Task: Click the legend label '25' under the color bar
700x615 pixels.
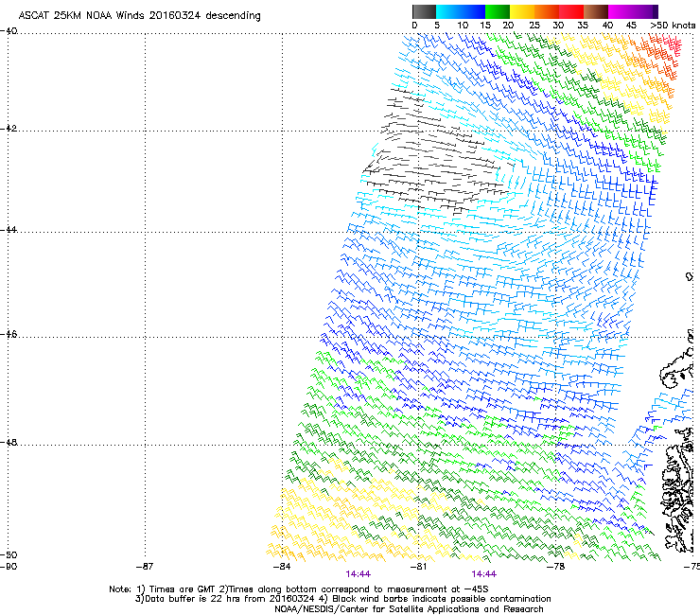Action: tap(534, 25)
